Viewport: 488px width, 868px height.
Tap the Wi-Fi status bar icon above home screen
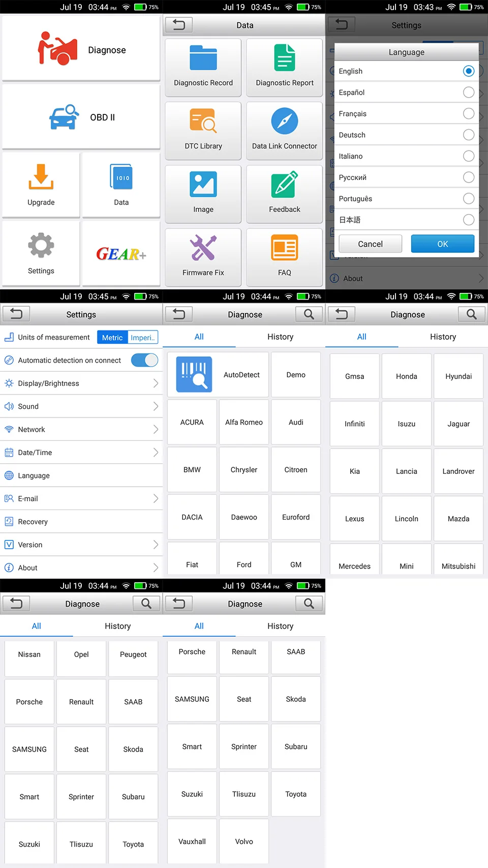[126, 7]
